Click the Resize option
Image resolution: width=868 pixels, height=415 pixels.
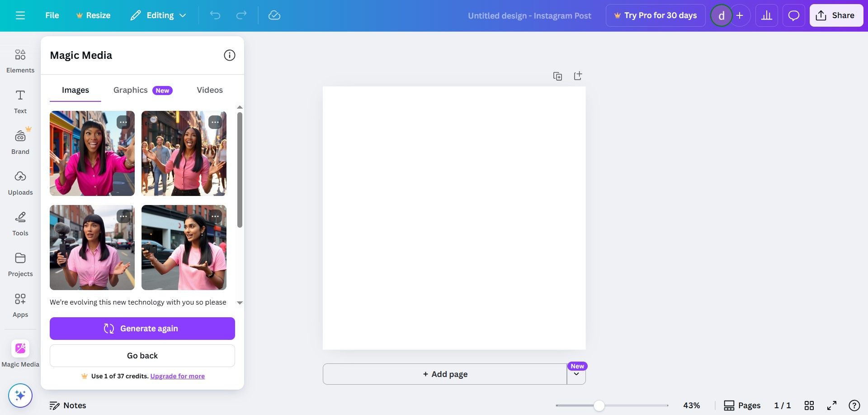(93, 15)
